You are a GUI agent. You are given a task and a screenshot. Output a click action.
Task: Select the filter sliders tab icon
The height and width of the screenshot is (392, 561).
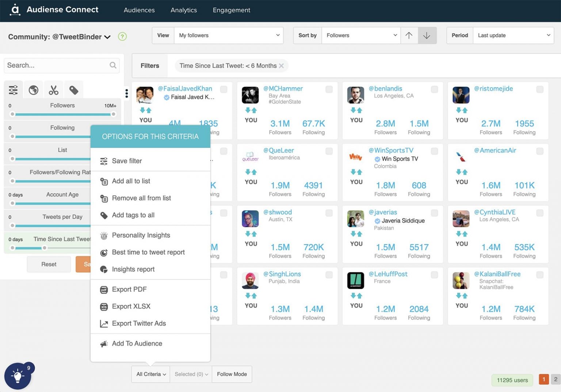[x=13, y=90]
